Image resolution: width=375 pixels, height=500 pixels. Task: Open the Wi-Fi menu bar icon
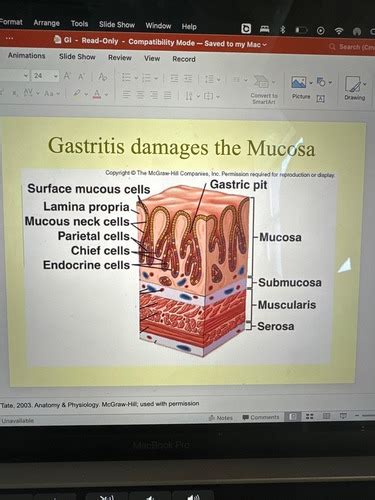(339, 31)
